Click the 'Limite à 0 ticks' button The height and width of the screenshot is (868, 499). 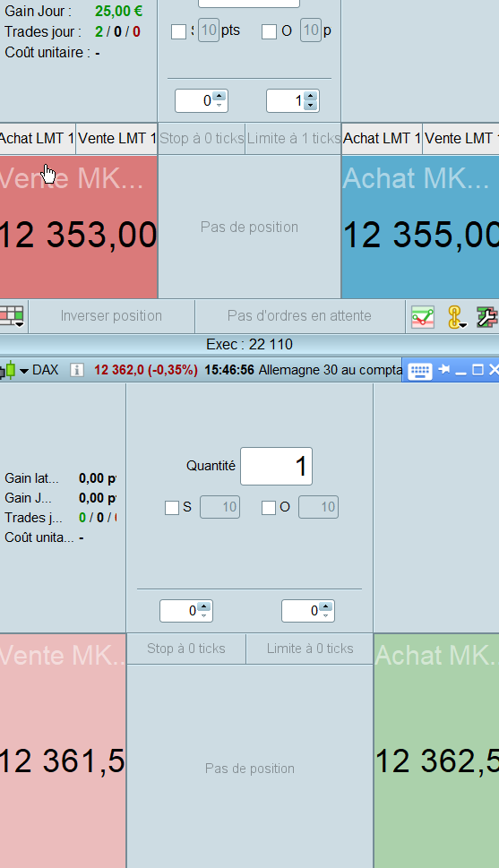310,649
